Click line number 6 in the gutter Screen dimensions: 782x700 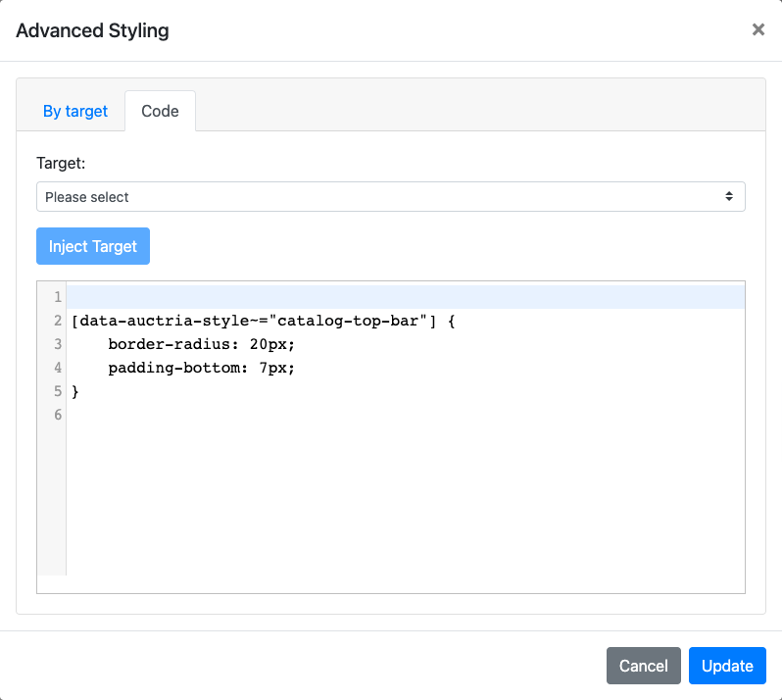58,415
